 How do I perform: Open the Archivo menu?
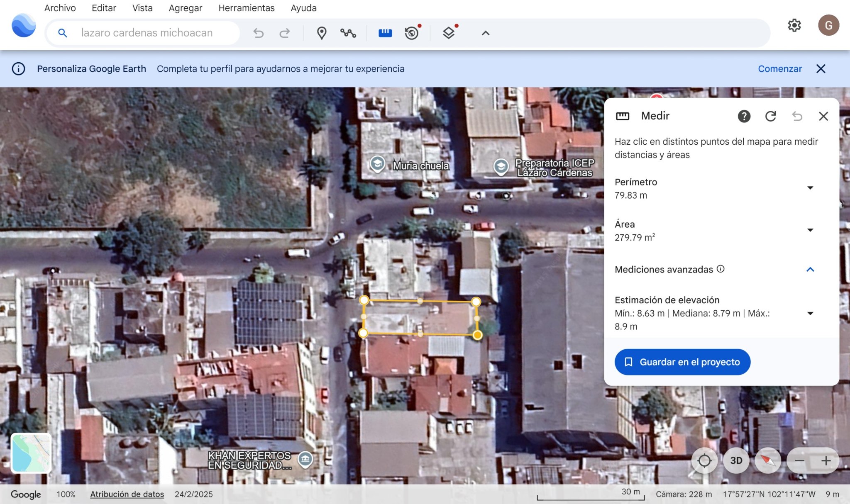pos(60,8)
